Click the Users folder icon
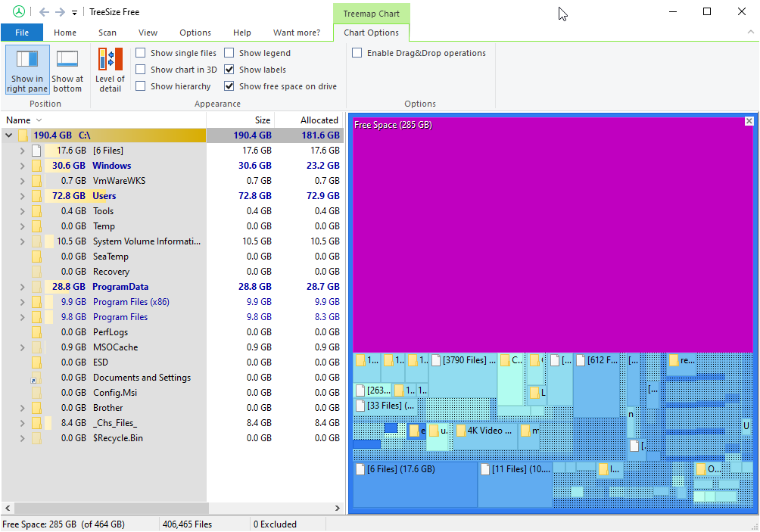The height and width of the screenshot is (532, 760). (36, 196)
